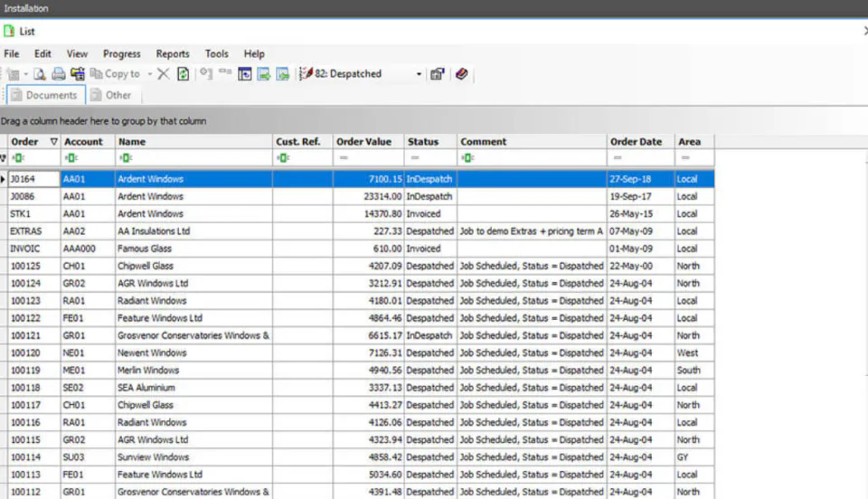Click the Order column sort arrow

pyautogui.click(x=53, y=142)
